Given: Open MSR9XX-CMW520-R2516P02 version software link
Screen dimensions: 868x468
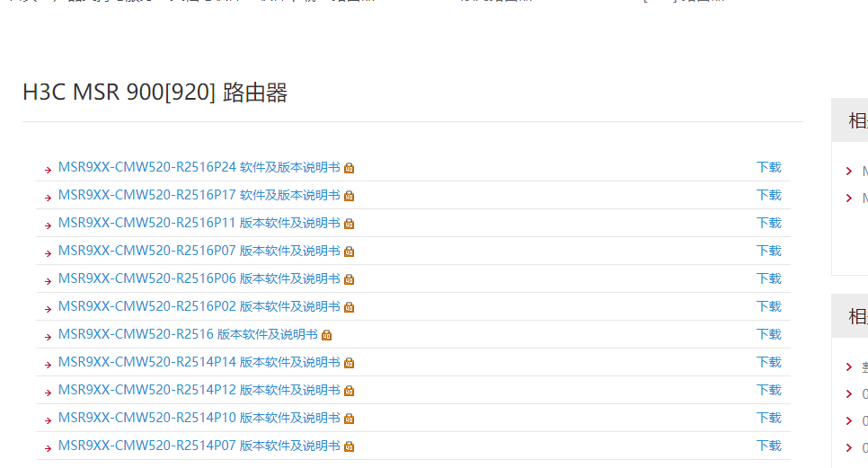Looking at the screenshot, I should click(199, 306).
